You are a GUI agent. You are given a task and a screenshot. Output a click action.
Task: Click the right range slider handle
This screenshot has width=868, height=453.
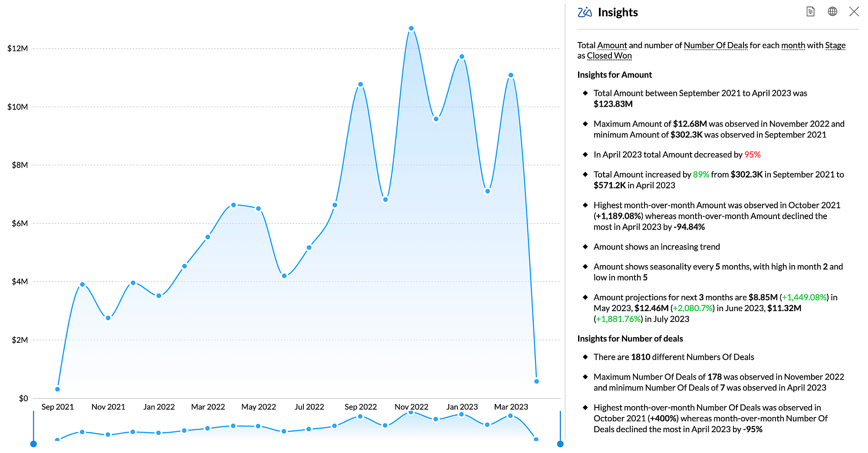pyautogui.click(x=560, y=443)
